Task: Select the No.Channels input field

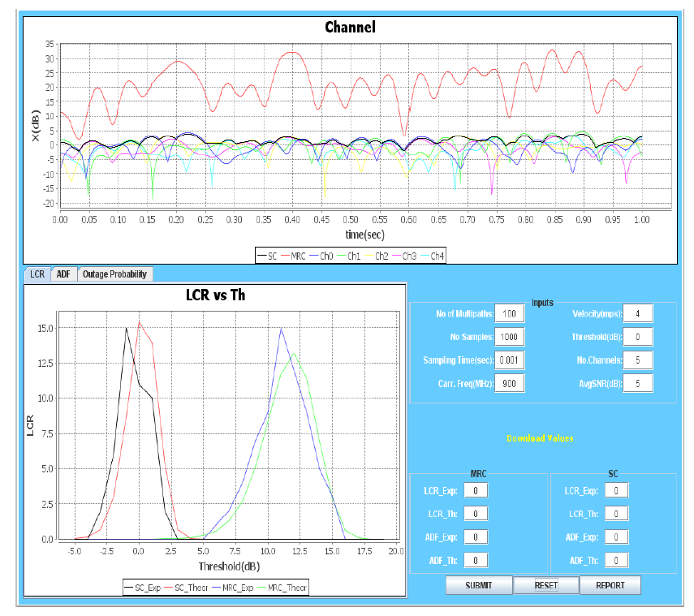Action: click(x=638, y=360)
